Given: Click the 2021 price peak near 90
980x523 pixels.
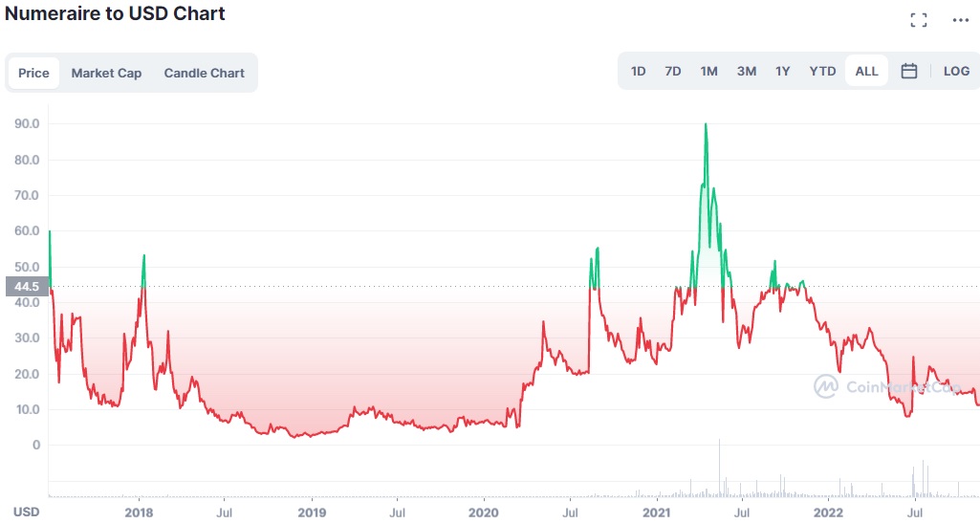Looking at the screenshot, I should [707, 125].
